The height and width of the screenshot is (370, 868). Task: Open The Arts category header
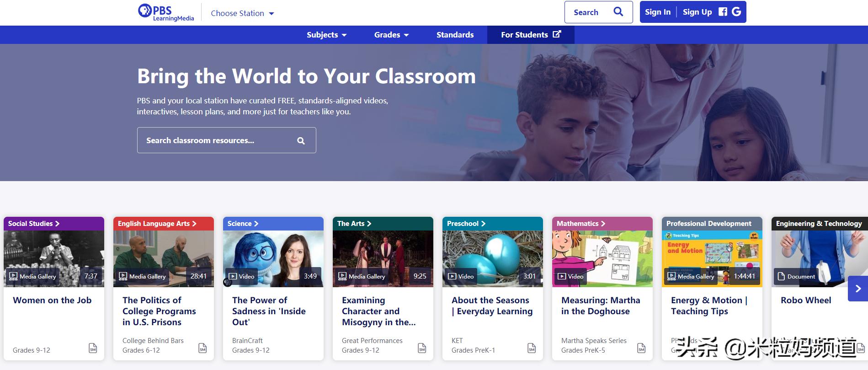click(354, 224)
